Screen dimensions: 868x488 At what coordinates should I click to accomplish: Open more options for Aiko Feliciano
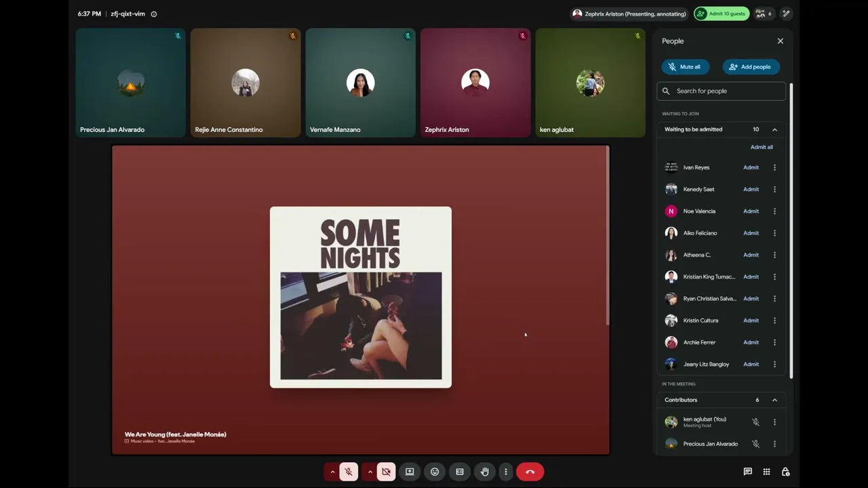click(774, 233)
